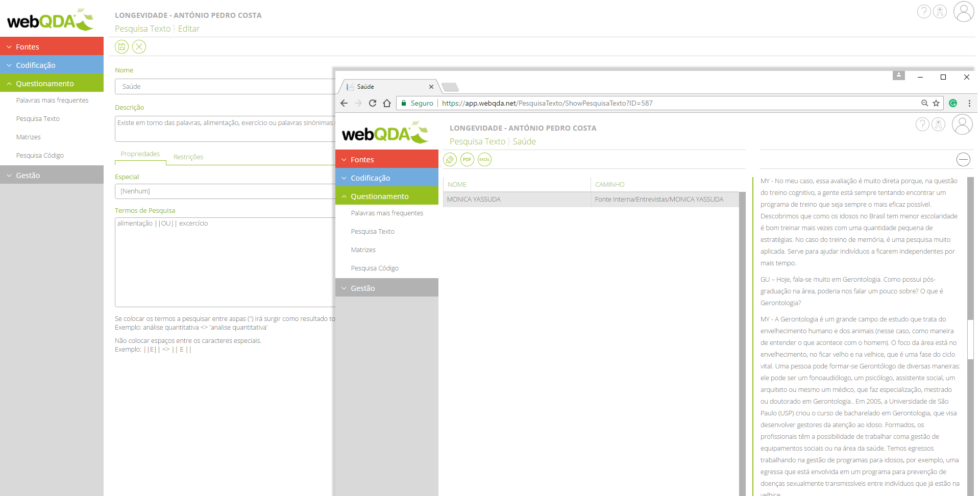The height and width of the screenshot is (496, 980).
Task: Click the browser home icon
Action: [387, 103]
